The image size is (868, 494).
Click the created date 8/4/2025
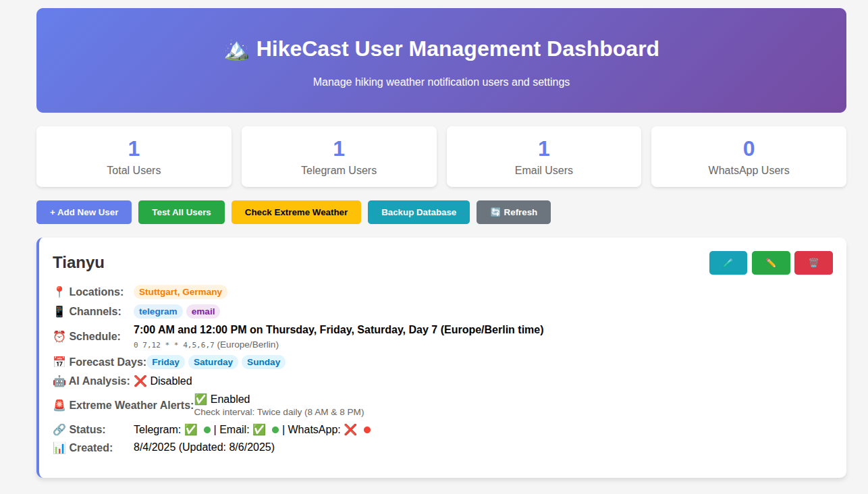pos(155,447)
